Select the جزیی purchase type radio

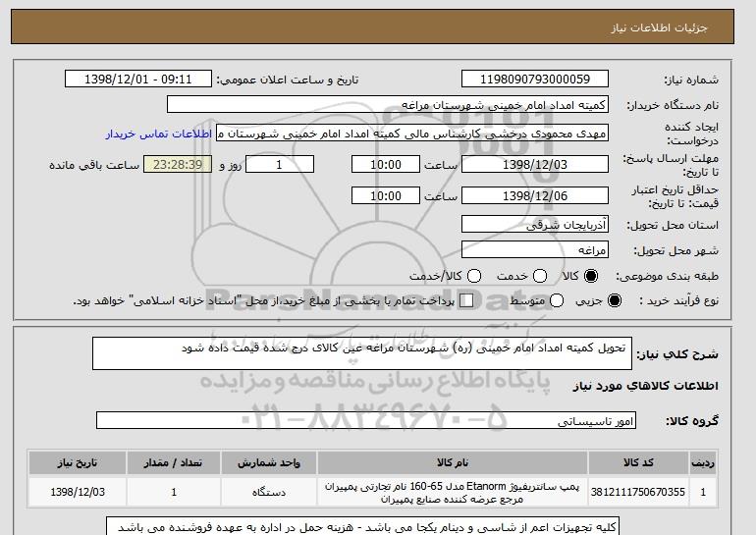point(615,300)
